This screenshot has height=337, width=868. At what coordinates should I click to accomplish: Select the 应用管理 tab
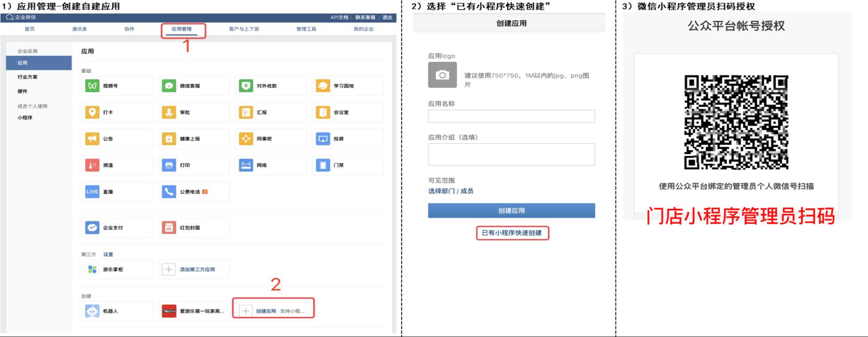182,29
